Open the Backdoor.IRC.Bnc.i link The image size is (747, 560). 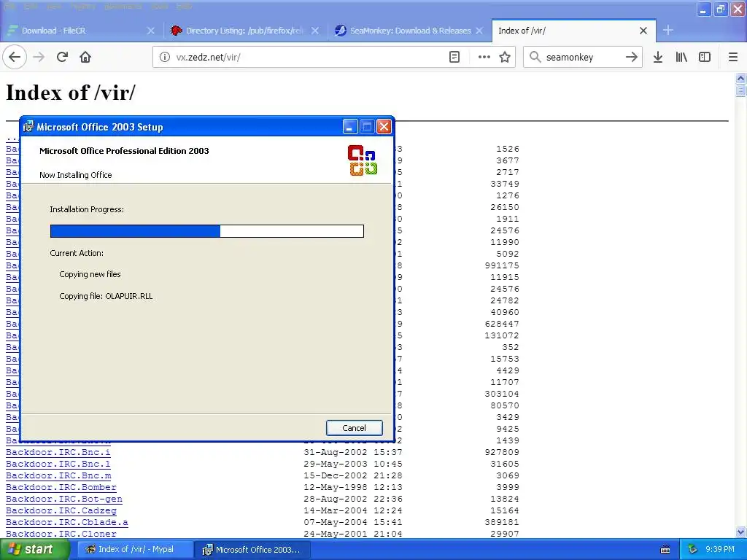click(x=58, y=452)
